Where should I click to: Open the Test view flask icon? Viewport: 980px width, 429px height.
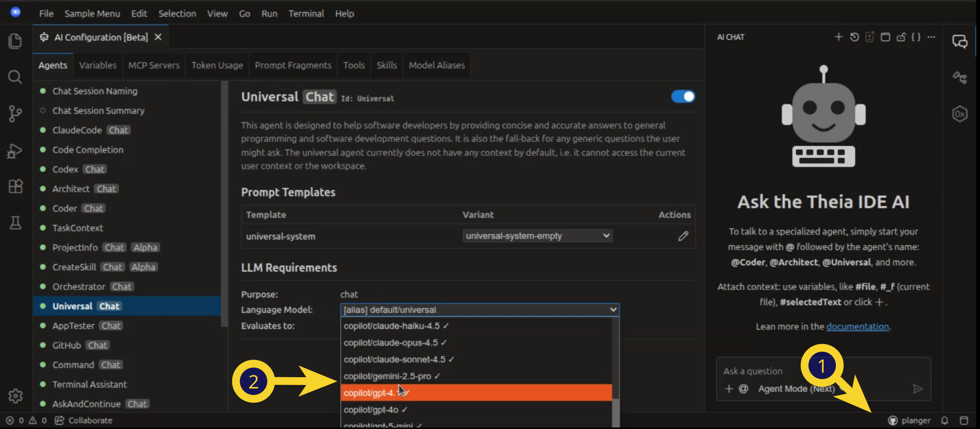(15, 223)
